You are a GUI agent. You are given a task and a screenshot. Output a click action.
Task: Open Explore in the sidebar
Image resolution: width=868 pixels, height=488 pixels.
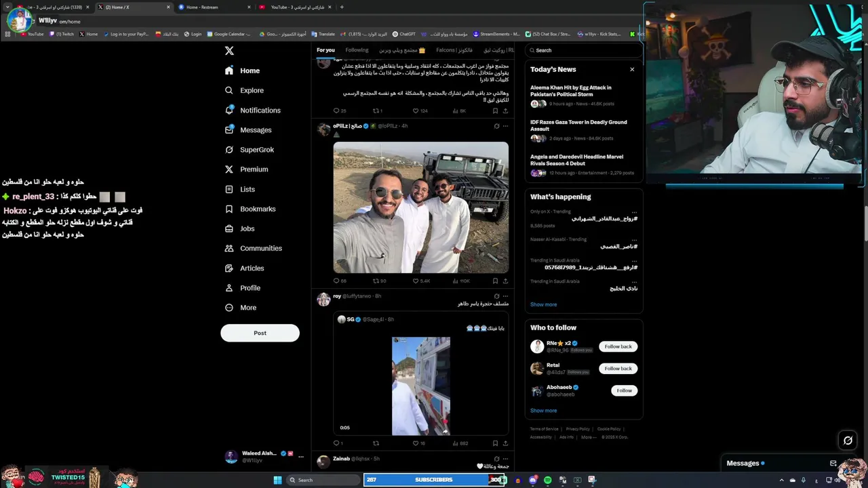tap(244, 90)
